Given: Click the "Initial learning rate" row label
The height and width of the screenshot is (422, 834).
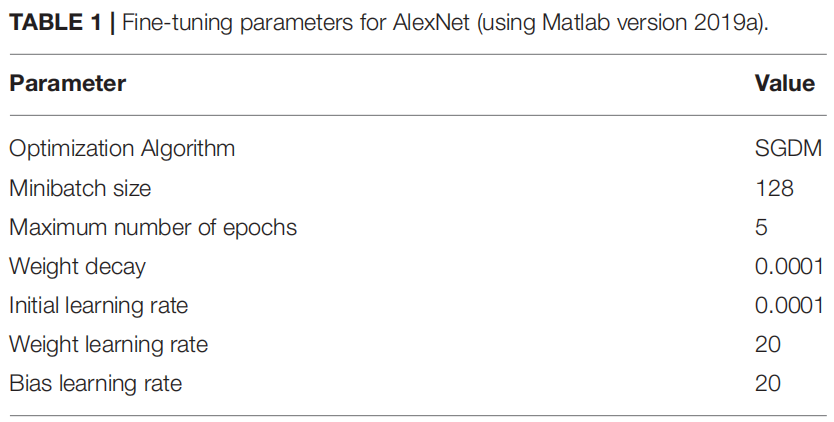Looking at the screenshot, I should (x=98, y=305).
